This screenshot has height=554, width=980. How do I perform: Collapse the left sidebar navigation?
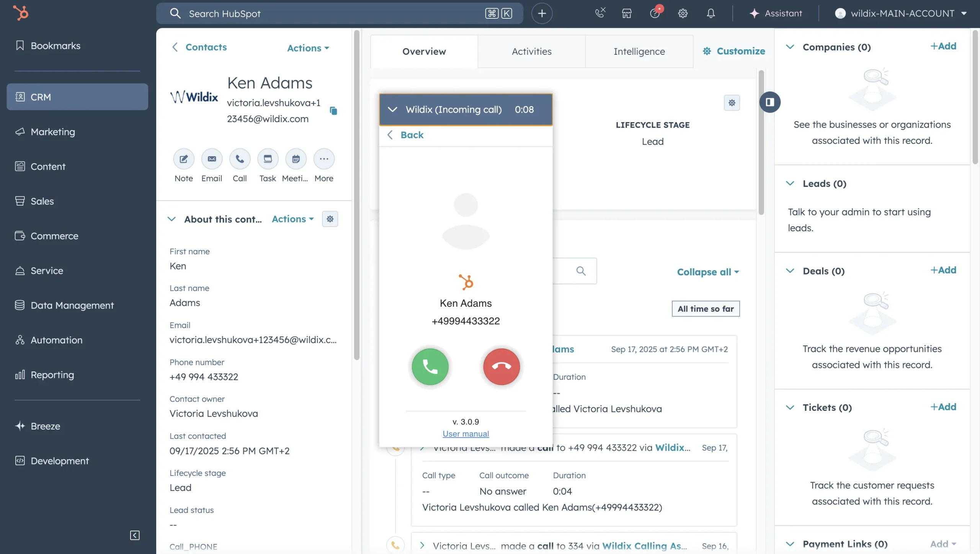click(x=135, y=535)
